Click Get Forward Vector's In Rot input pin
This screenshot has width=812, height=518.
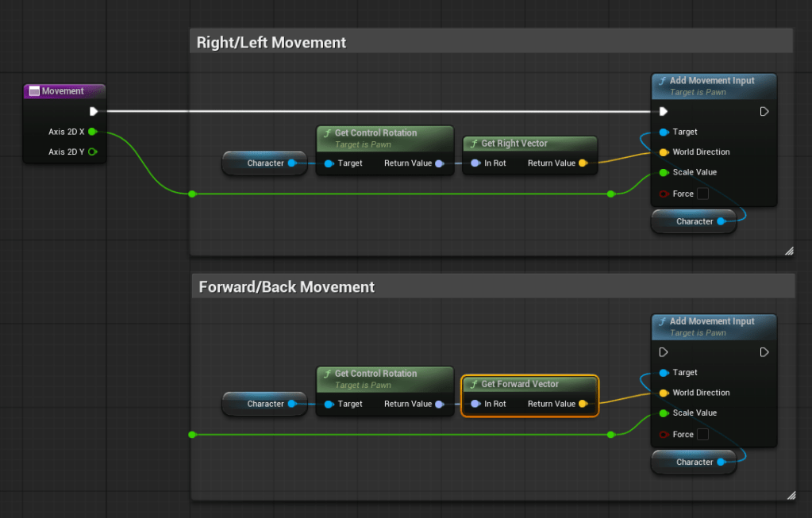[x=475, y=404]
